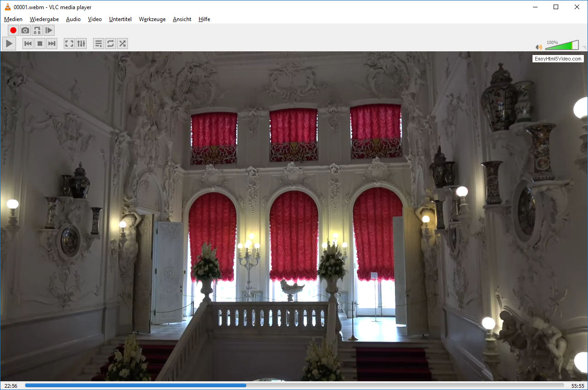Viewport: 588px width, 390px height.
Task: Click the volume slider at 100%
Action: pyautogui.click(x=571, y=46)
